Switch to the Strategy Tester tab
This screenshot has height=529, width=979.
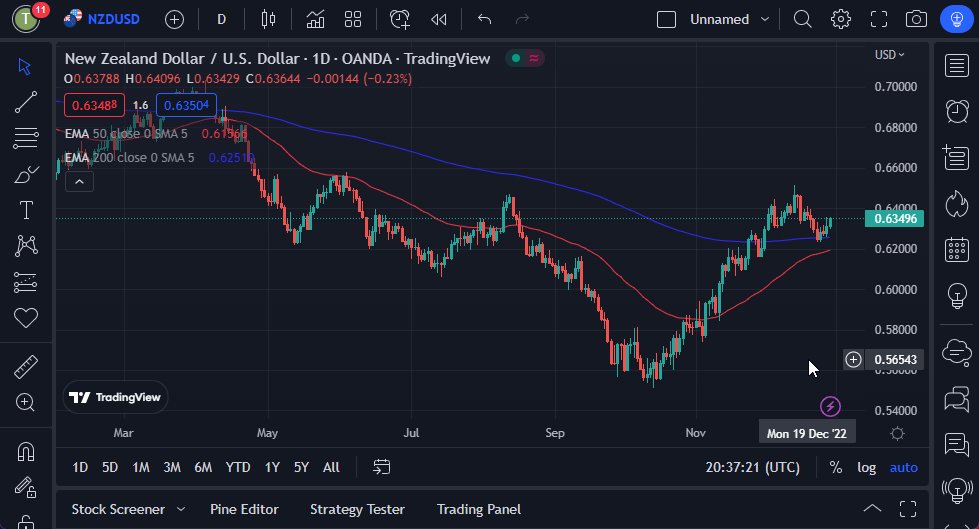pyautogui.click(x=357, y=509)
